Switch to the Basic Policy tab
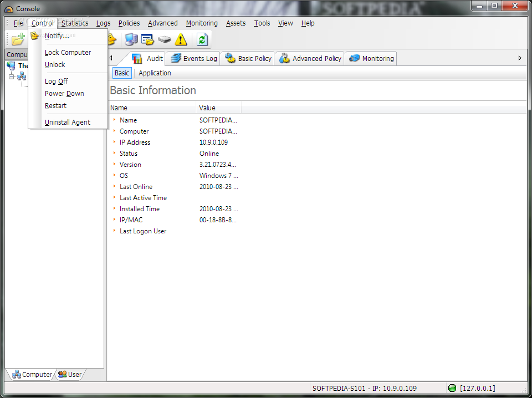The height and width of the screenshot is (398, 532). click(248, 58)
